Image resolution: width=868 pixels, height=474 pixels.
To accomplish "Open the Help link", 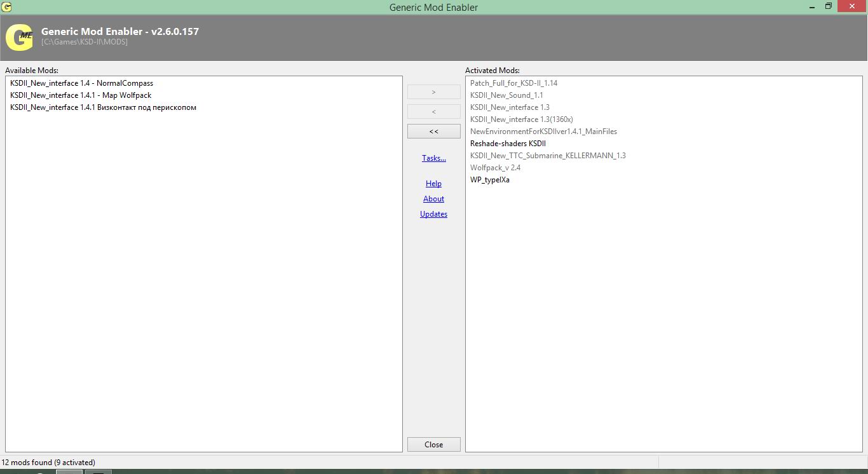I will 434,184.
